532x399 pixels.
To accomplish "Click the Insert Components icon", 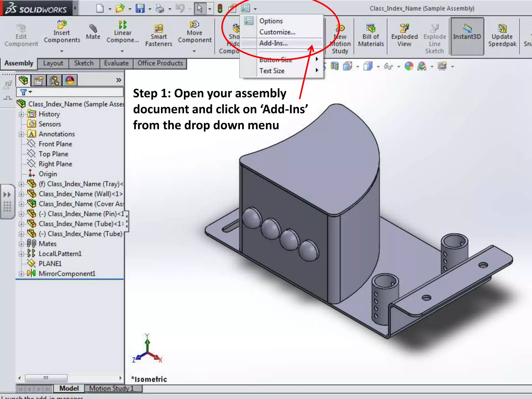I will click(62, 25).
